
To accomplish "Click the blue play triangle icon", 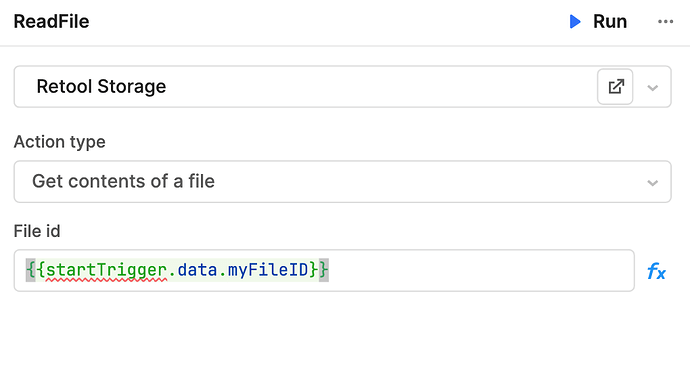I will point(575,22).
